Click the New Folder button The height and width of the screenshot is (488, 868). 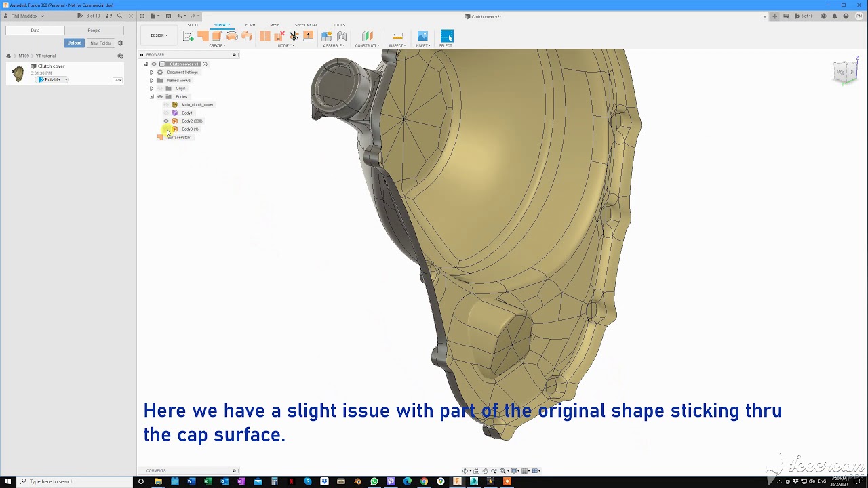[101, 43]
